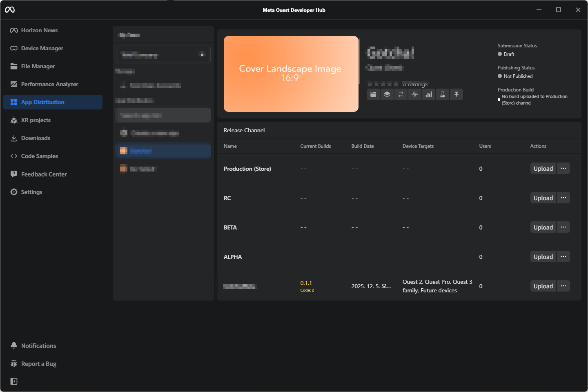Upload to the channel with build 0.1.1

[x=543, y=286]
